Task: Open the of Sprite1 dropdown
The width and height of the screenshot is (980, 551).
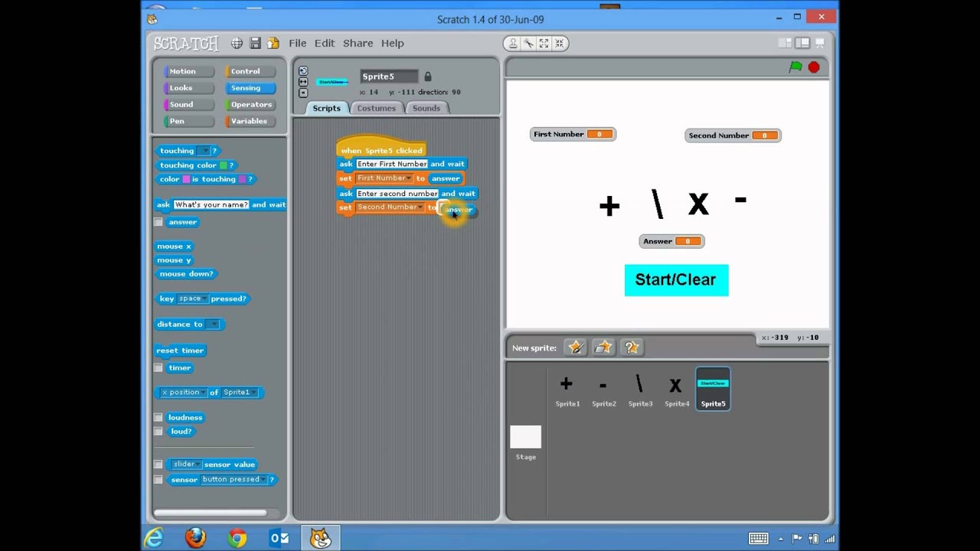Action: tap(240, 393)
